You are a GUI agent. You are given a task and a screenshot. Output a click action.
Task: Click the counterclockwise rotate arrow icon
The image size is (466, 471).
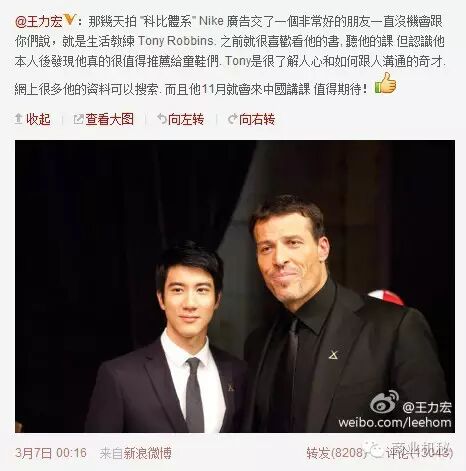pyautogui.click(x=162, y=119)
